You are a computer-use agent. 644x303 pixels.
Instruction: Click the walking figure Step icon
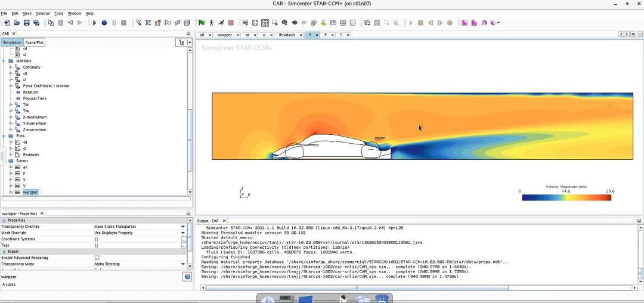click(212, 23)
